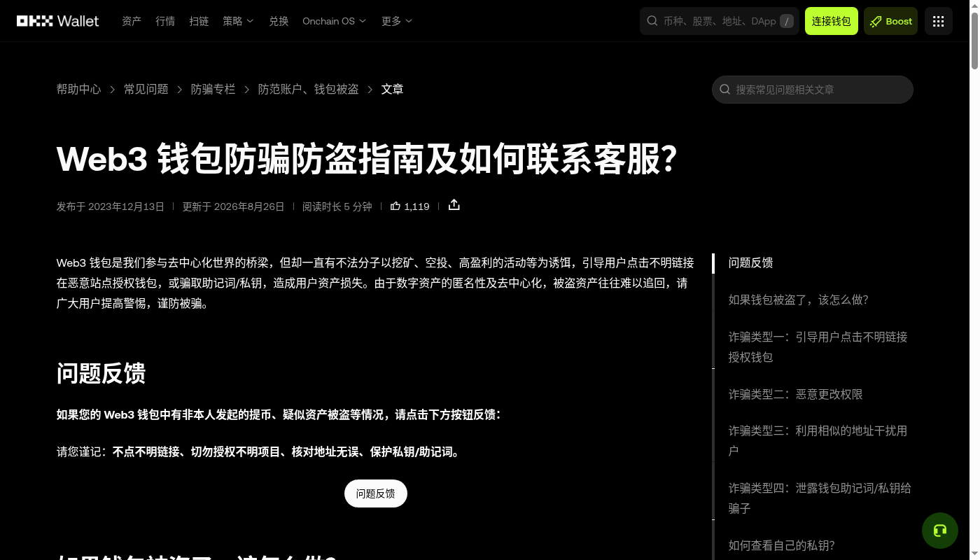
Task: Click the white 问题反馈 button
Action: [x=376, y=493]
